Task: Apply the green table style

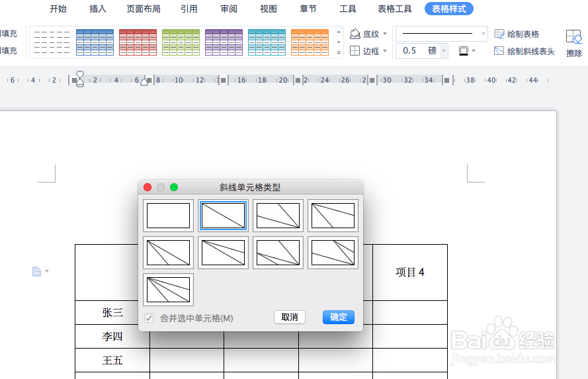Action: [181, 42]
